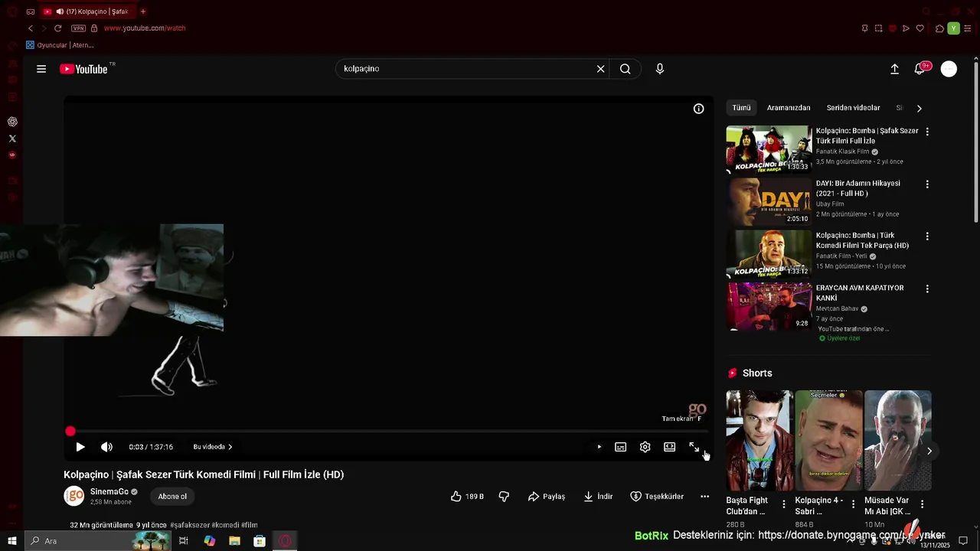Open options for 'Kolpaçino: Bomba | Şafak Sezer'
980x551 pixels.
927,132
